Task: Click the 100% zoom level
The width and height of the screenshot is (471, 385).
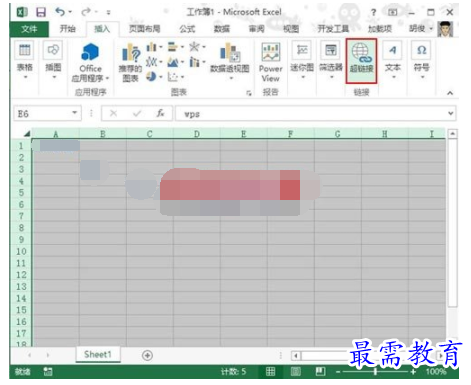Action: pyautogui.click(x=435, y=372)
